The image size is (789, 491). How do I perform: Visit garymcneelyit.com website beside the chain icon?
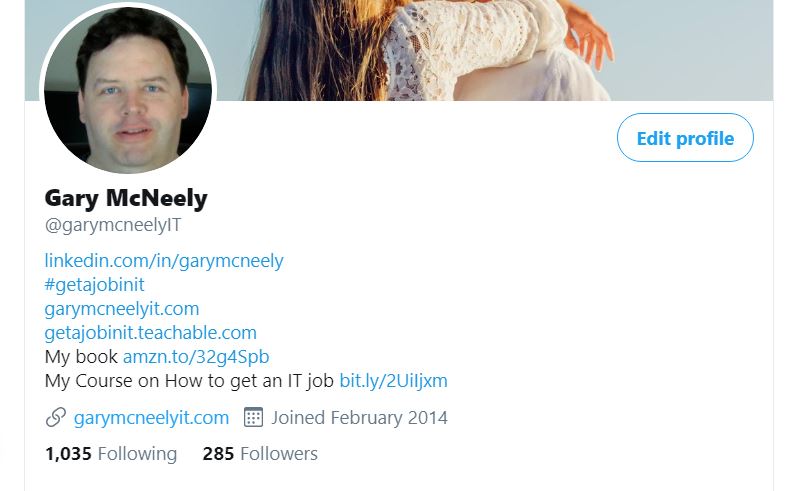coord(151,418)
